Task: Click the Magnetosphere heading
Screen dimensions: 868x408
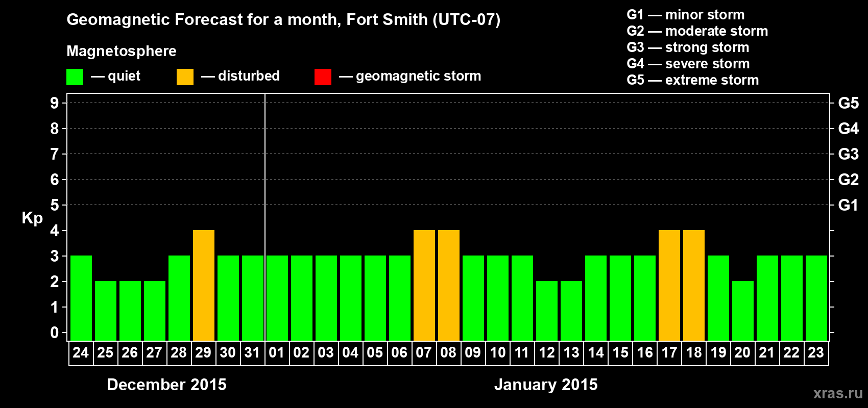Action: pyautogui.click(x=122, y=52)
